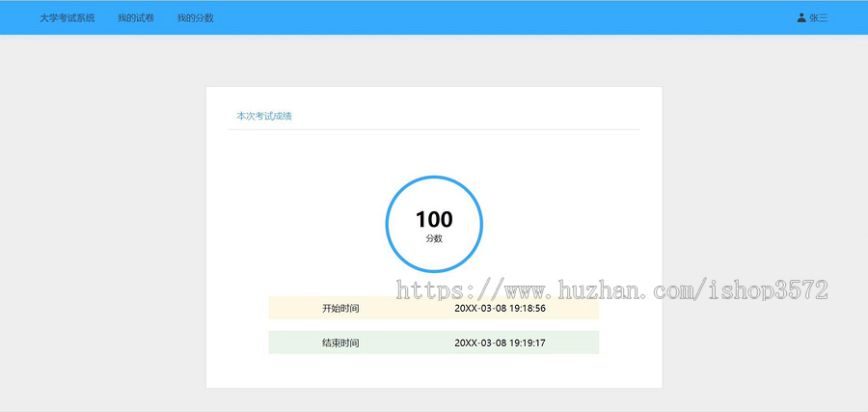This screenshot has width=868, height=412.
Task: Click the user profile icon beside 张三
Action: pyautogui.click(x=801, y=17)
